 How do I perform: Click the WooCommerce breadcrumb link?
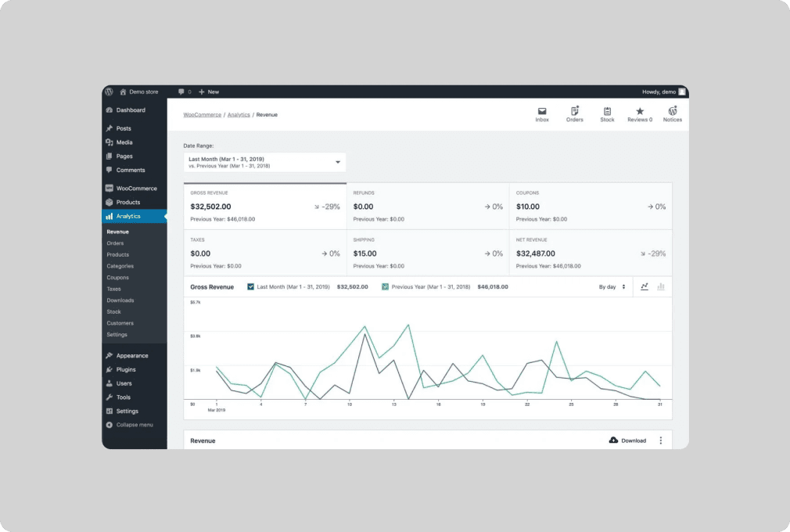pos(202,115)
